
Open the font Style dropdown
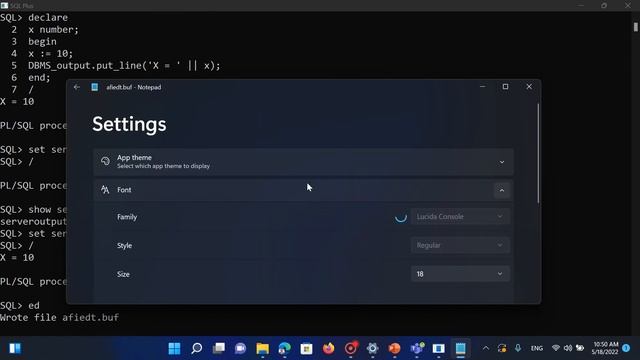click(x=460, y=245)
